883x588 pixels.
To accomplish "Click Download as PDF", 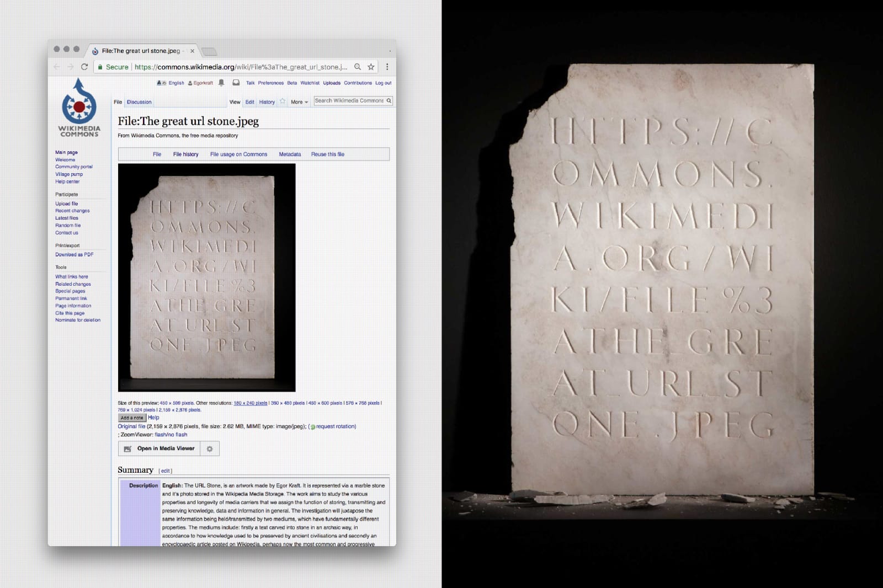I will [75, 254].
